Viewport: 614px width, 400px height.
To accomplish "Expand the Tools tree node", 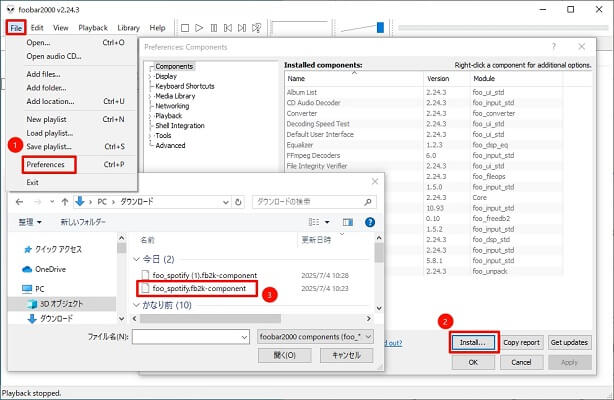I will [x=150, y=136].
